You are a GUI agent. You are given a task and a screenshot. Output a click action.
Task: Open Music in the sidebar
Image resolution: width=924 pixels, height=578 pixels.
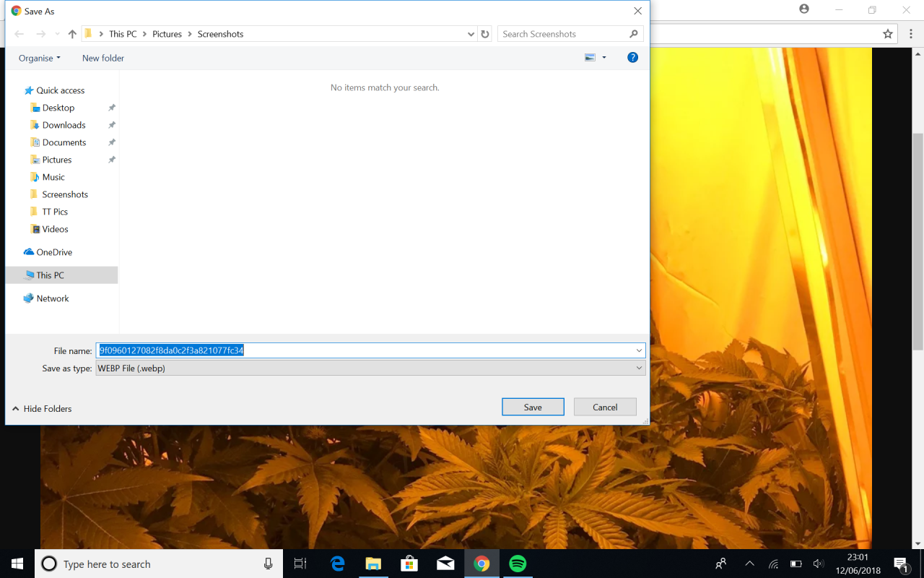[53, 177]
